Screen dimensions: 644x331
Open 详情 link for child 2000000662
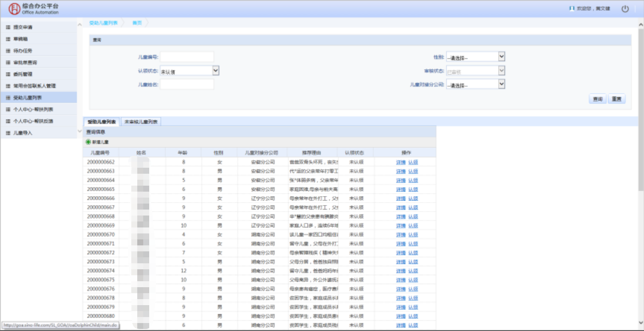(400, 162)
